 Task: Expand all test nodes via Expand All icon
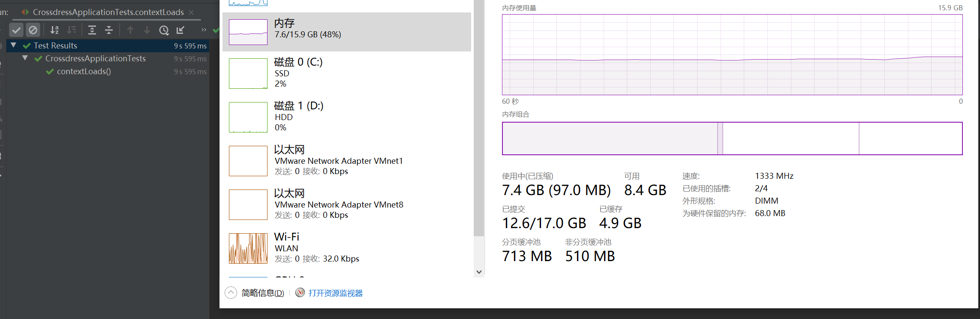coord(92,30)
